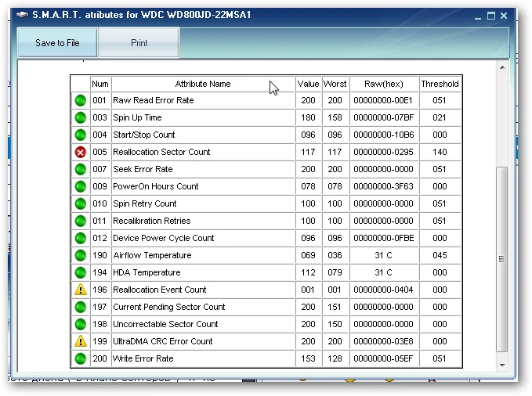Select the Seek Error Rate text
Screen dimensions: 532x396
click(x=143, y=169)
